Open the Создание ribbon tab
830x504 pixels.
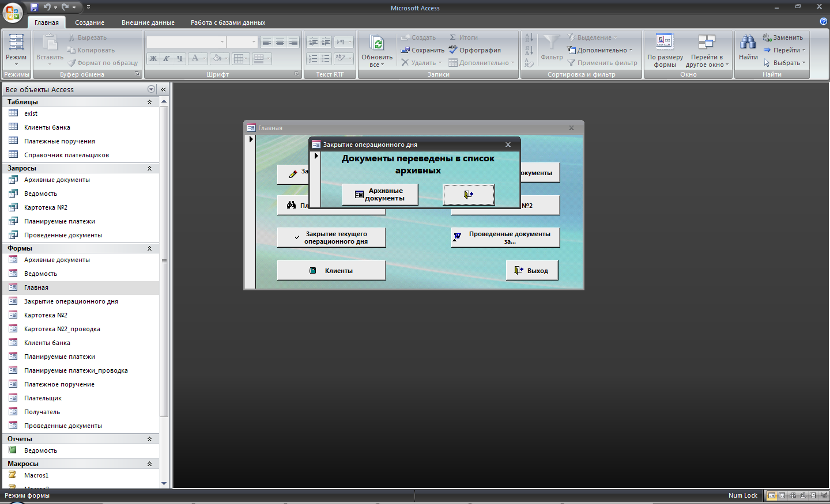[x=90, y=22]
